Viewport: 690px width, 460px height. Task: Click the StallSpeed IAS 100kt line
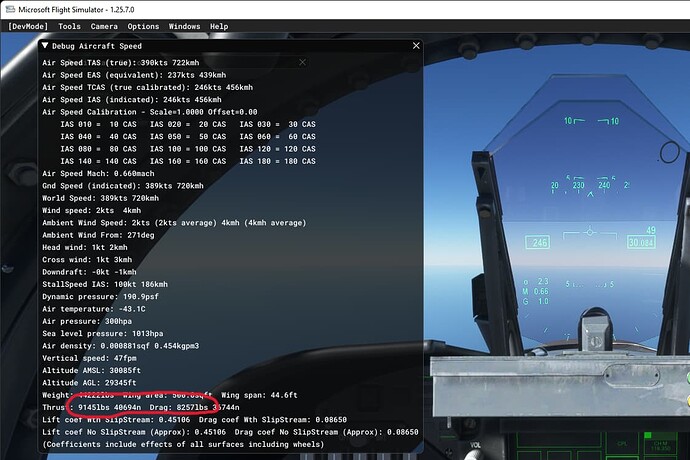[105, 284]
